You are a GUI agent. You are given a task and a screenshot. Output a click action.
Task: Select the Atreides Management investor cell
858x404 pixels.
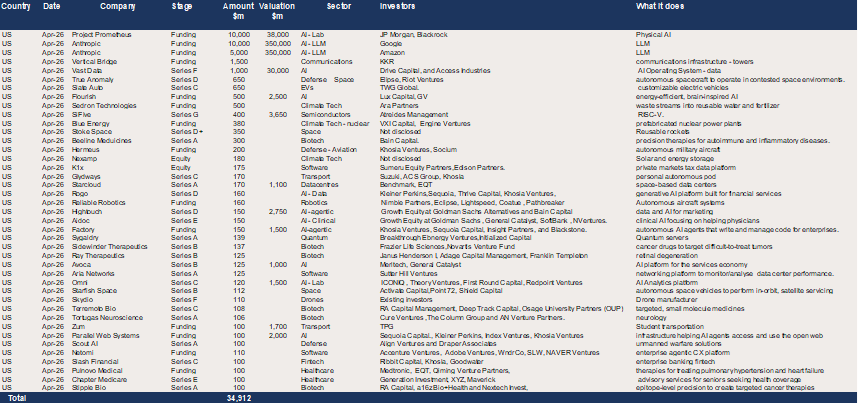414,114
